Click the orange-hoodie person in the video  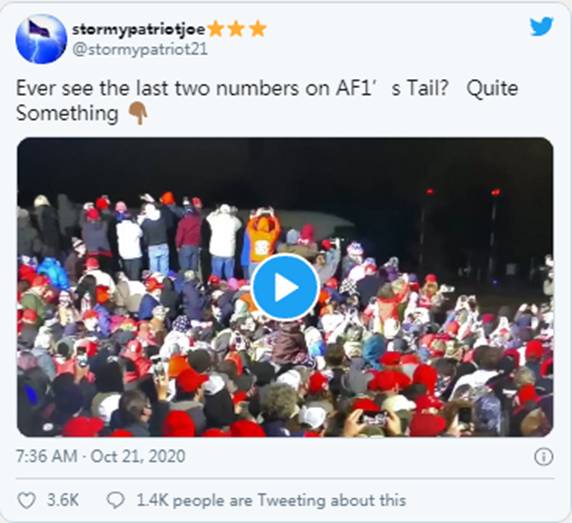pos(262,237)
